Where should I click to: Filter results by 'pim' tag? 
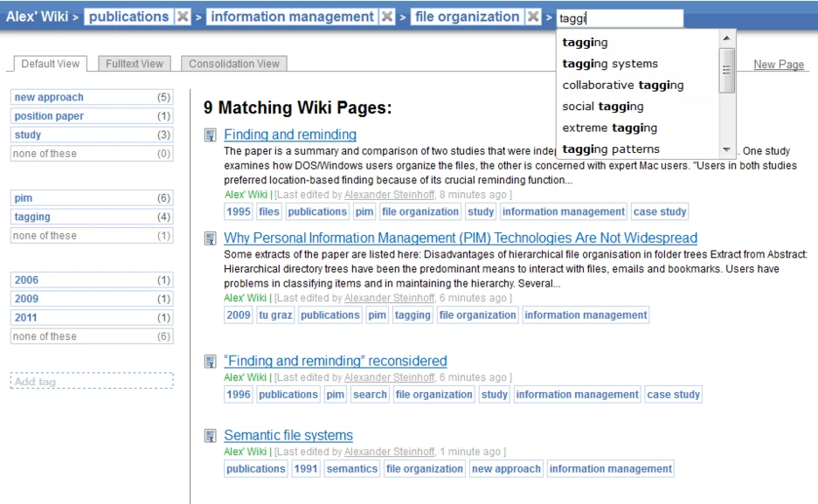24,198
